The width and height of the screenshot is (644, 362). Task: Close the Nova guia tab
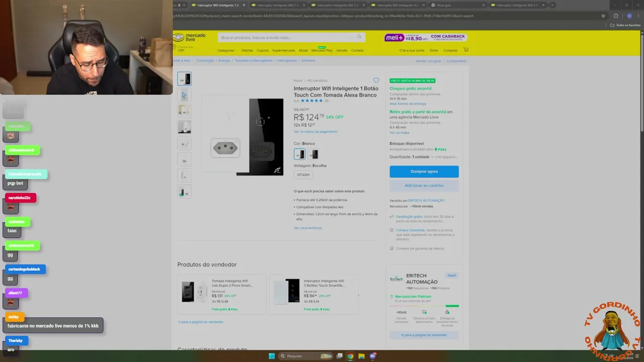[x=484, y=5]
